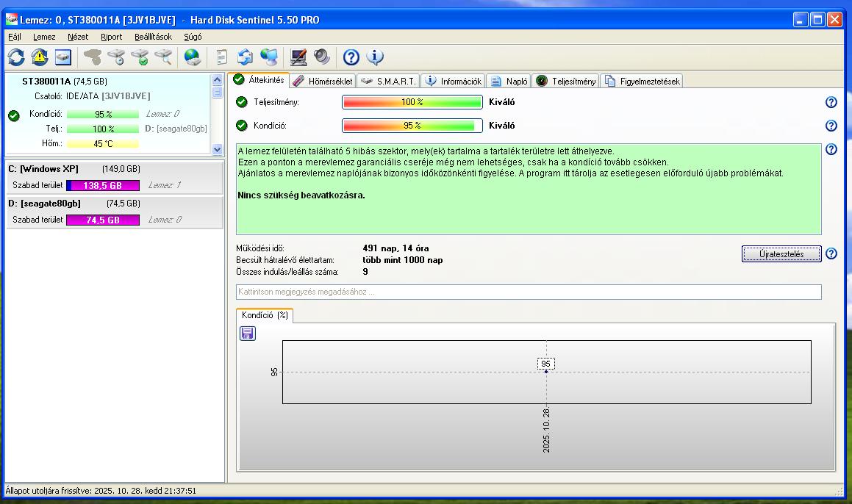Select the C: [Windows XP] partition
Image resolution: width=852 pixels, height=504 pixels.
coord(44,169)
